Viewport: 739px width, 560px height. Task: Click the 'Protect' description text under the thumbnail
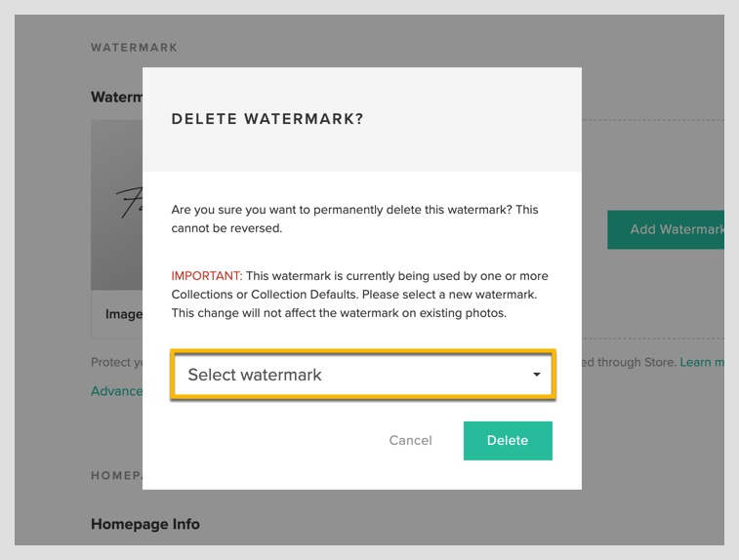116,362
